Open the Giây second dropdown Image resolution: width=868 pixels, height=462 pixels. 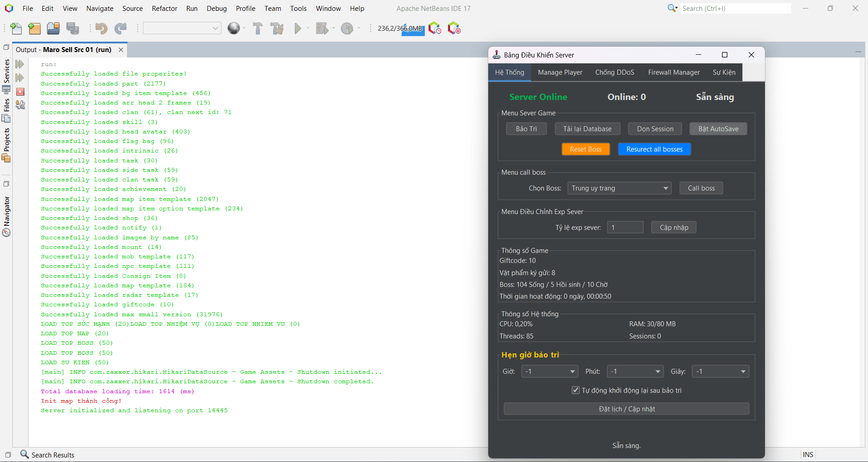[721, 372]
